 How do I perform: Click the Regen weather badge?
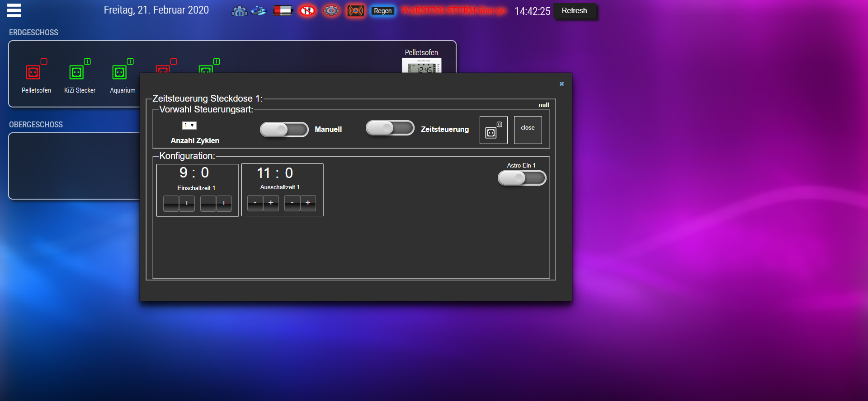[382, 11]
